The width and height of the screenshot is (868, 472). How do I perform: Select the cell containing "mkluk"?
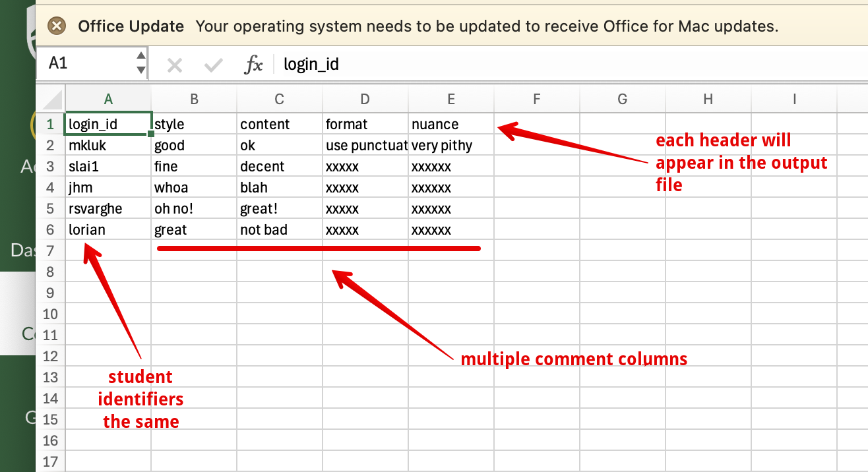[x=108, y=146]
